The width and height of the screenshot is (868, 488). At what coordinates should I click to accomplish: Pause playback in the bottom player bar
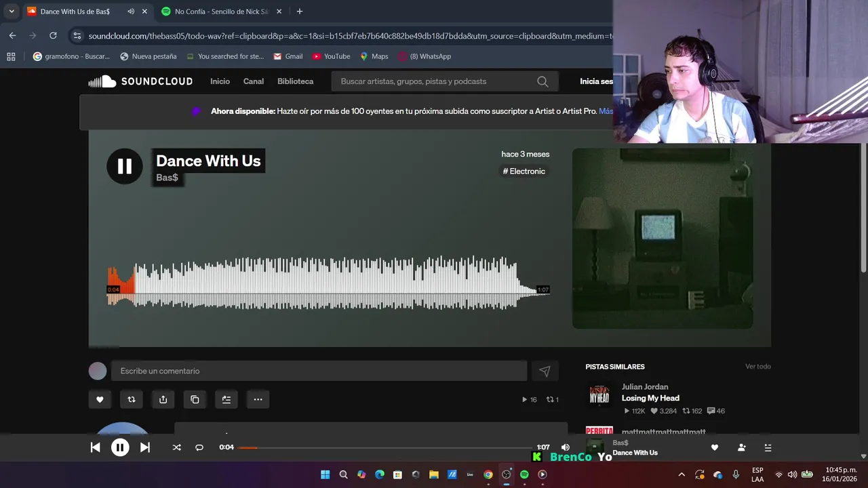pos(120,447)
